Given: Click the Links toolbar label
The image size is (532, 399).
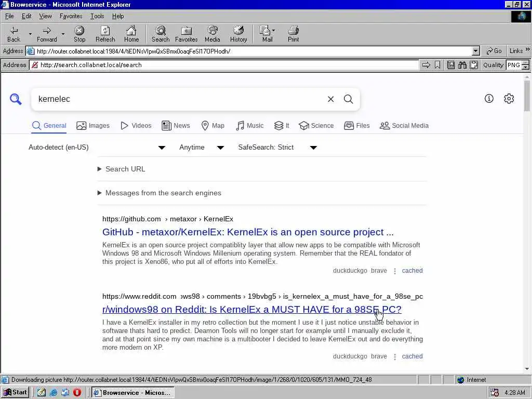Looking at the screenshot, I should tap(516, 51).
